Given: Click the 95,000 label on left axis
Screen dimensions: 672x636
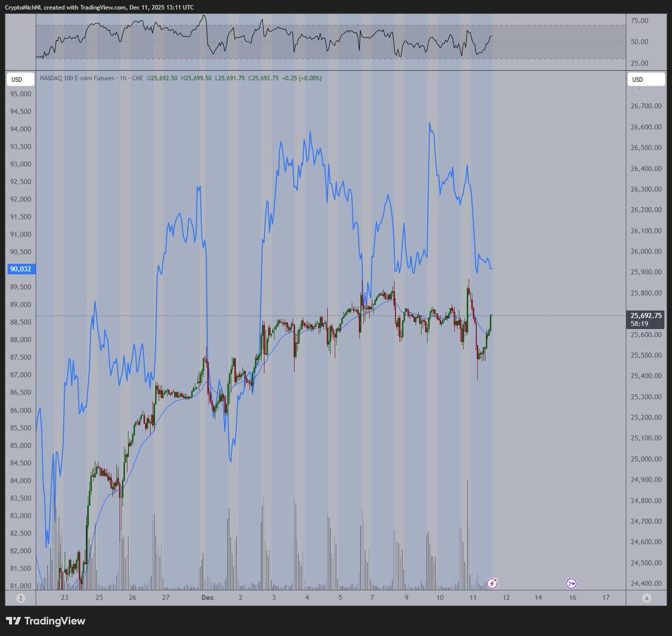Looking at the screenshot, I should pos(20,94).
